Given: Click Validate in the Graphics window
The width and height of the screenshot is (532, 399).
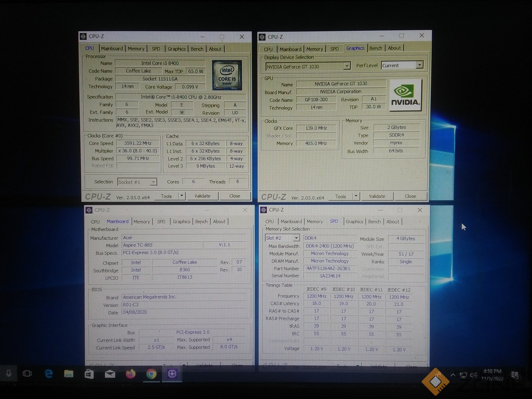Looking at the screenshot, I should click(377, 196).
